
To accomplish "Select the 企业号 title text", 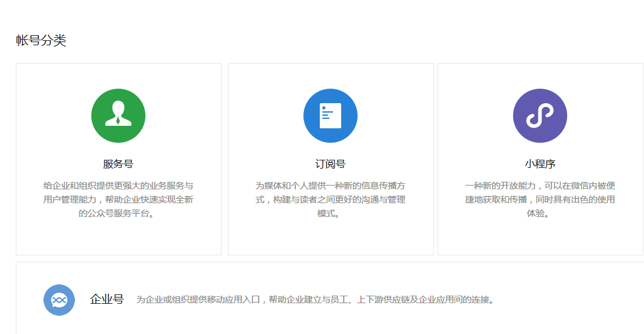I will click(x=107, y=299).
